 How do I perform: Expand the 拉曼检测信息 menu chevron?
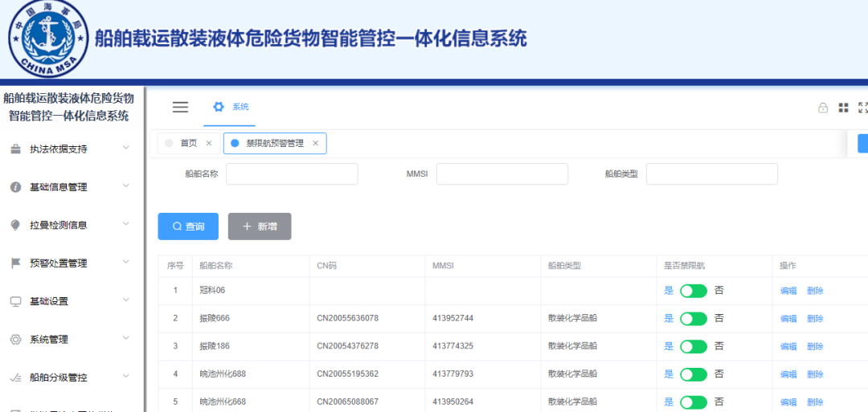coord(125,224)
